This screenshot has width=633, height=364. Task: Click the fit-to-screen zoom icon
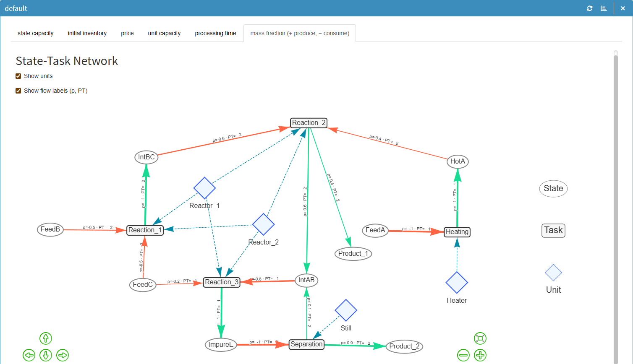coord(480,338)
